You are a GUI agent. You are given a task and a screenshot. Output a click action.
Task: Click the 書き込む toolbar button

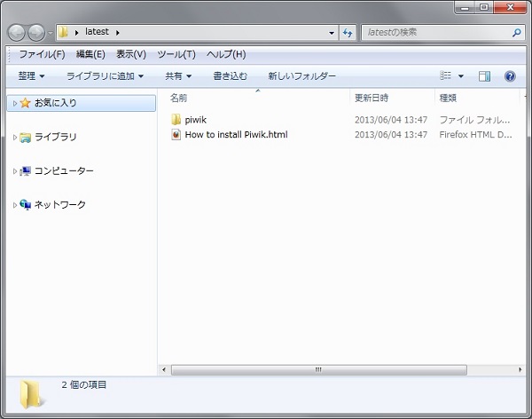(x=230, y=75)
